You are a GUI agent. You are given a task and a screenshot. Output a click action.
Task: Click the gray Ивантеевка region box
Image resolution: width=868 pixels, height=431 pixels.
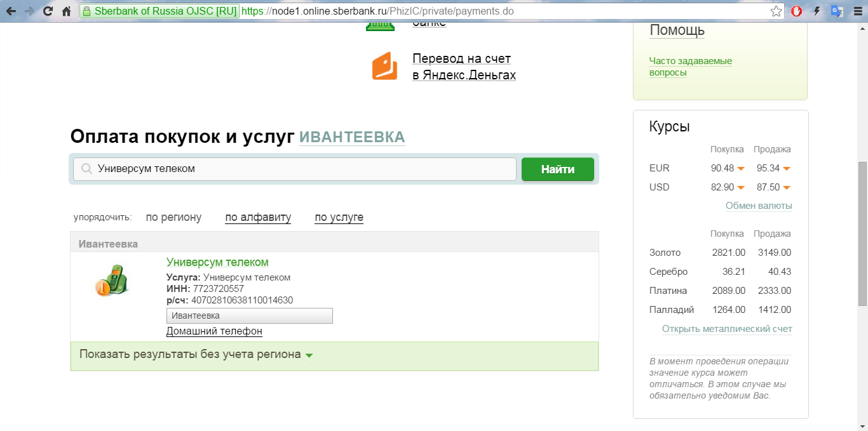[250, 315]
